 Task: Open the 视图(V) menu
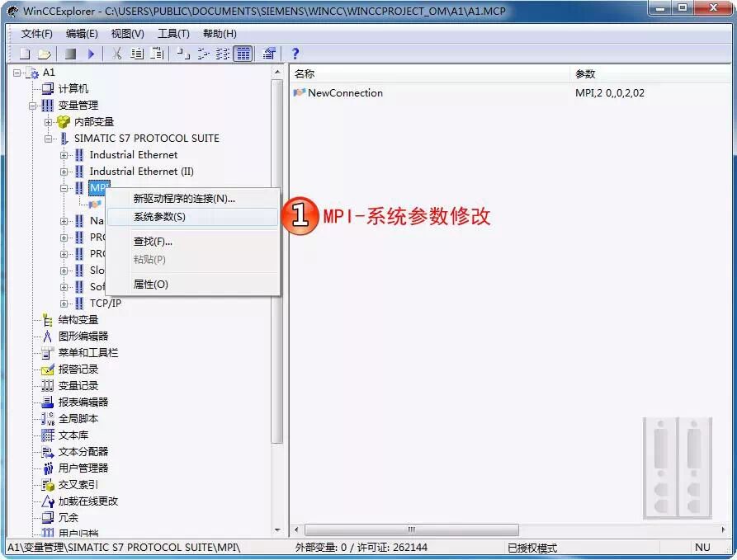[127, 33]
